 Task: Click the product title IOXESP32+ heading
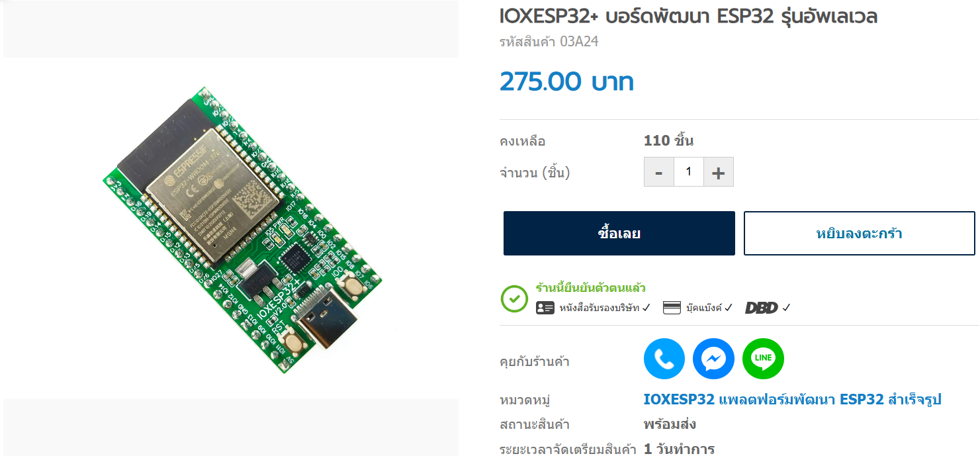click(688, 17)
